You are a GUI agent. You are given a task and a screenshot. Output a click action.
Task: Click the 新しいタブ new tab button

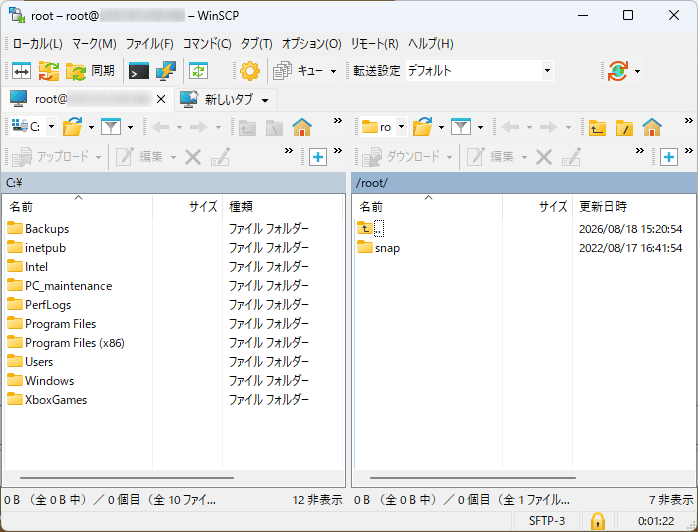217,99
